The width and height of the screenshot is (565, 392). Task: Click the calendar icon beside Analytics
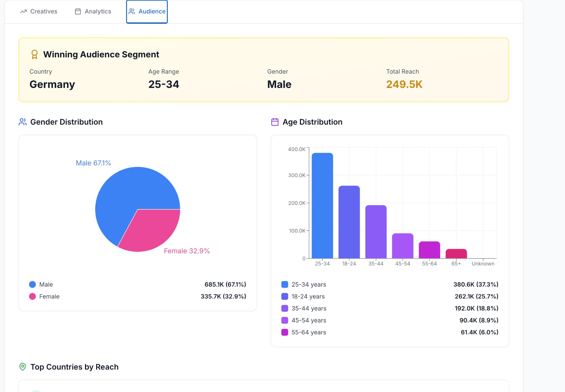tap(78, 11)
